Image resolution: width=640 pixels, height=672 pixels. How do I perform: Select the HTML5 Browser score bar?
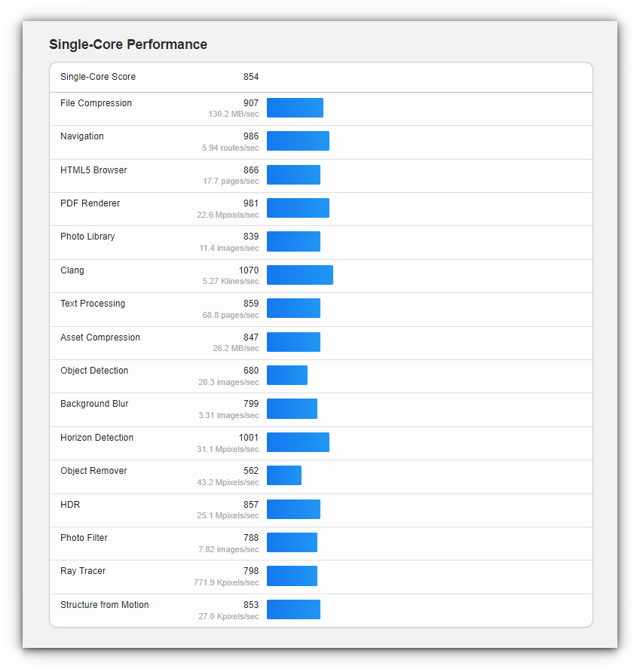click(293, 175)
